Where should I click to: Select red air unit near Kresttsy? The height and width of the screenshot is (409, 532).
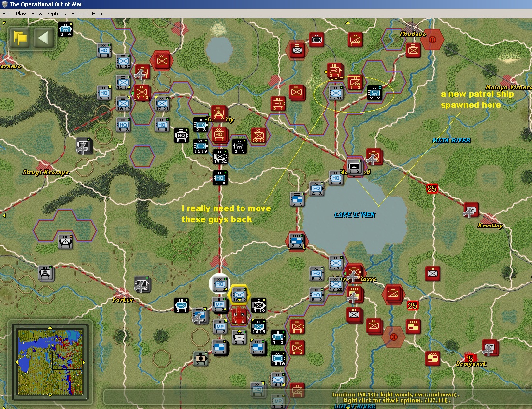point(471,210)
